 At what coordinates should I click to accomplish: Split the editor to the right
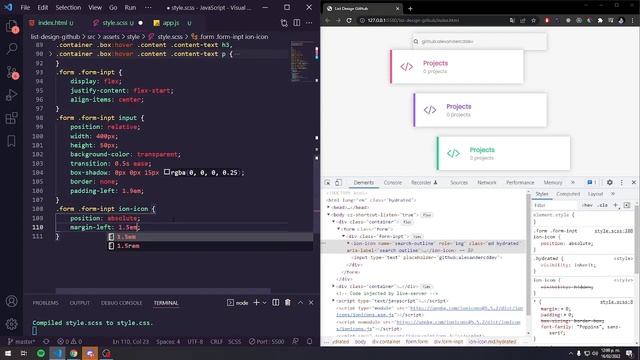[x=297, y=23]
